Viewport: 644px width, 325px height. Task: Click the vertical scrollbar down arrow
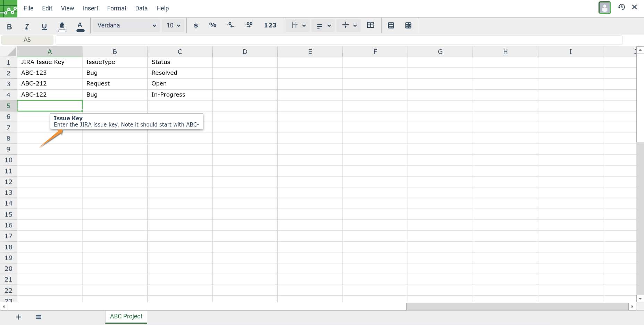tap(640, 299)
